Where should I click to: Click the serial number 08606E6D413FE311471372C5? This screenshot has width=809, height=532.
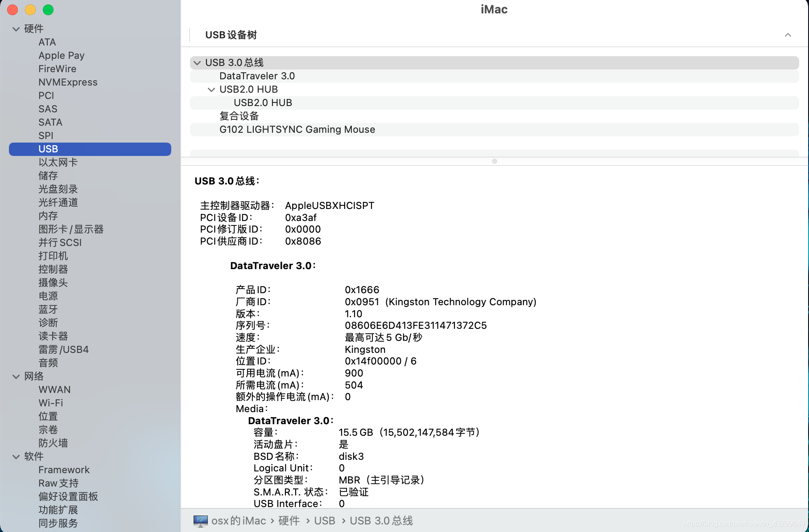416,326
